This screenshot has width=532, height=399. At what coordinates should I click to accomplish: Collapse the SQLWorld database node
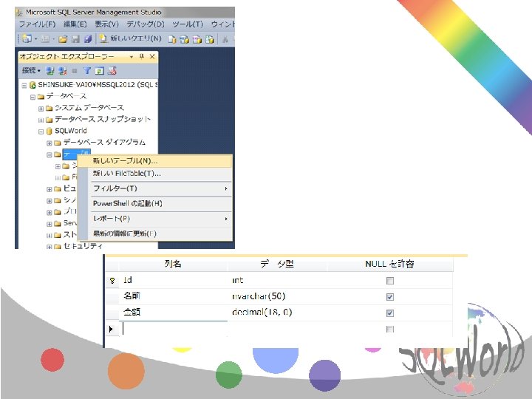41,132
